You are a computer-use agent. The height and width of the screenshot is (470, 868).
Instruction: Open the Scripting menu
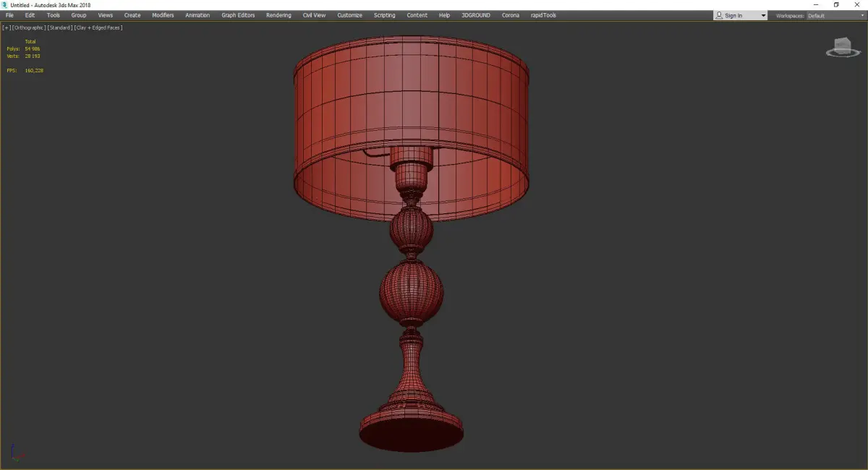click(384, 15)
